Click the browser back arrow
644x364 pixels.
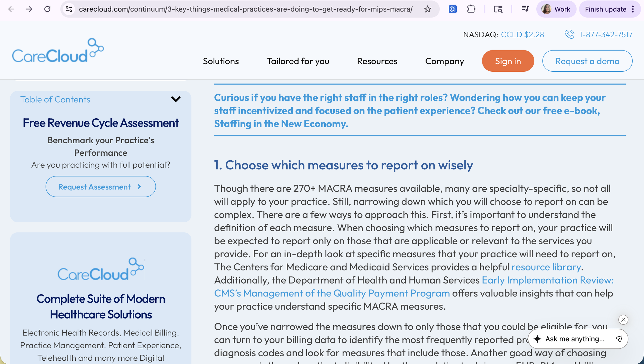point(11,9)
